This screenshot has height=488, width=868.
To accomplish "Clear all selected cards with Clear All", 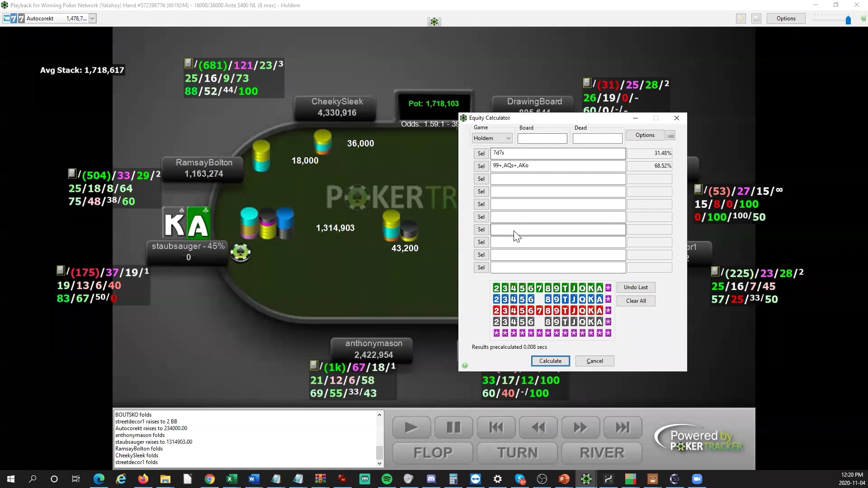I will [636, 300].
